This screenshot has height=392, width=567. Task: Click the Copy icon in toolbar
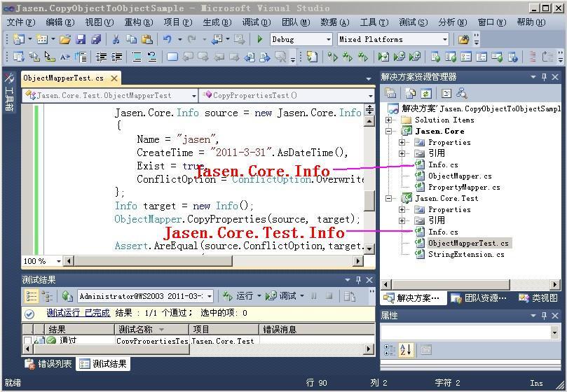131,39
